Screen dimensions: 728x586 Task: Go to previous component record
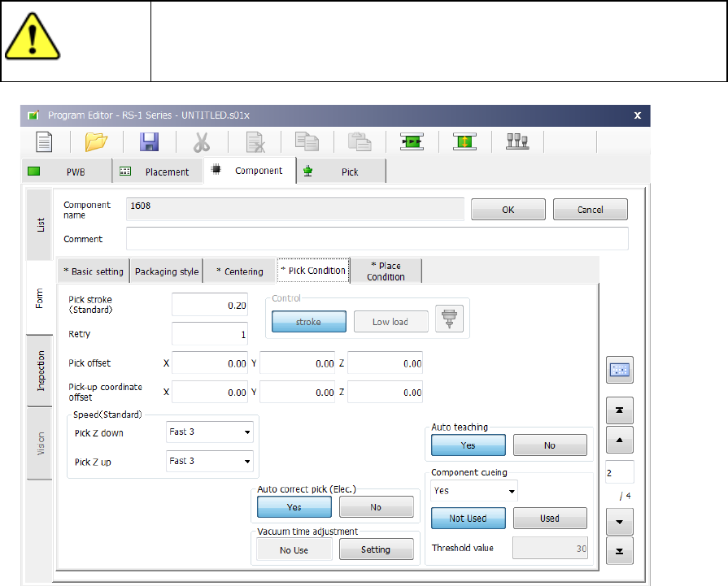coord(619,440)
